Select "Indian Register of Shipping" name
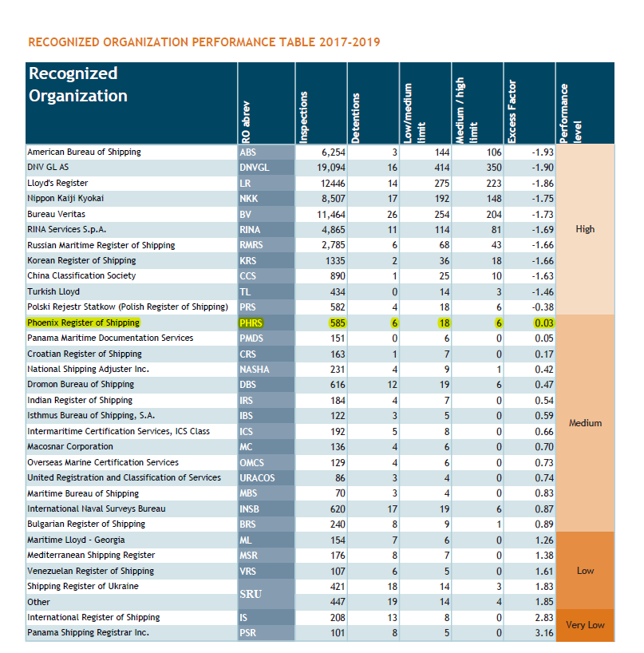Viewport: 644px width, 653px height. (x=80, y=400)
